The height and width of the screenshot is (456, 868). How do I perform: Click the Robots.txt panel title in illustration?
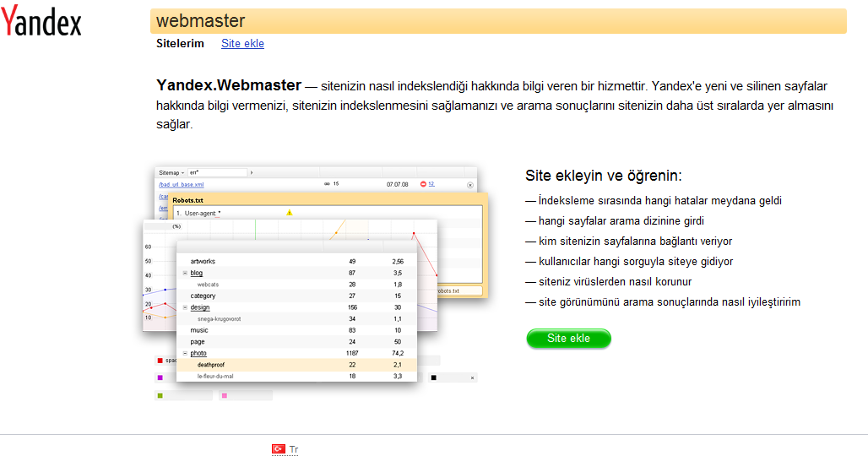[x=187, y=200]
